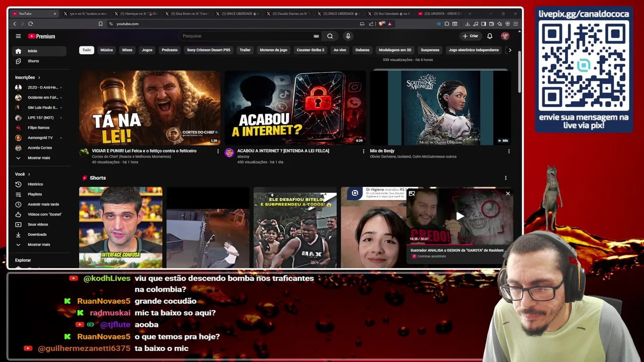This screenshot has width=644, height=362.
Task: Open ZEZO - O Anti-He... channel
Action: 39,87
